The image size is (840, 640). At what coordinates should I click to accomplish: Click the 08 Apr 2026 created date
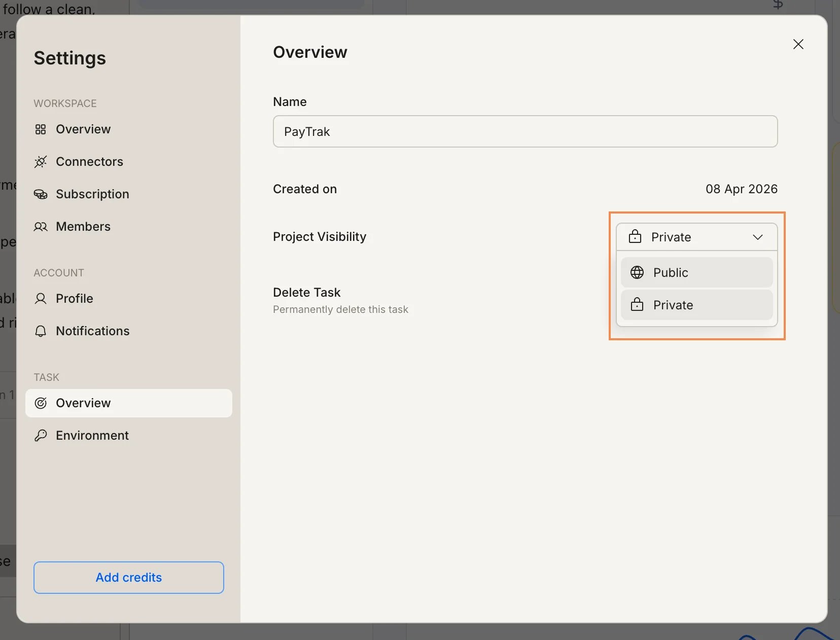742,189
